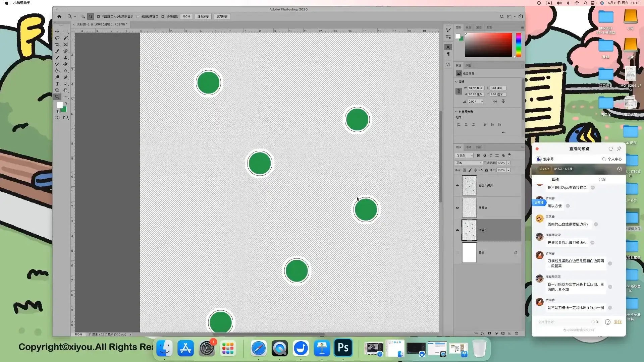
Task: Select the Move tool
Action: point(57,31)
